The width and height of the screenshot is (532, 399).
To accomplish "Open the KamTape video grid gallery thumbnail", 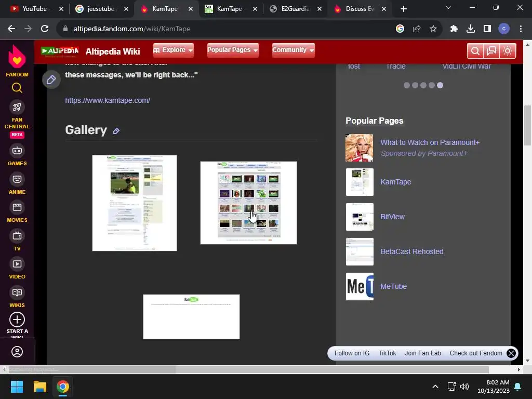I will coord(248,203).
